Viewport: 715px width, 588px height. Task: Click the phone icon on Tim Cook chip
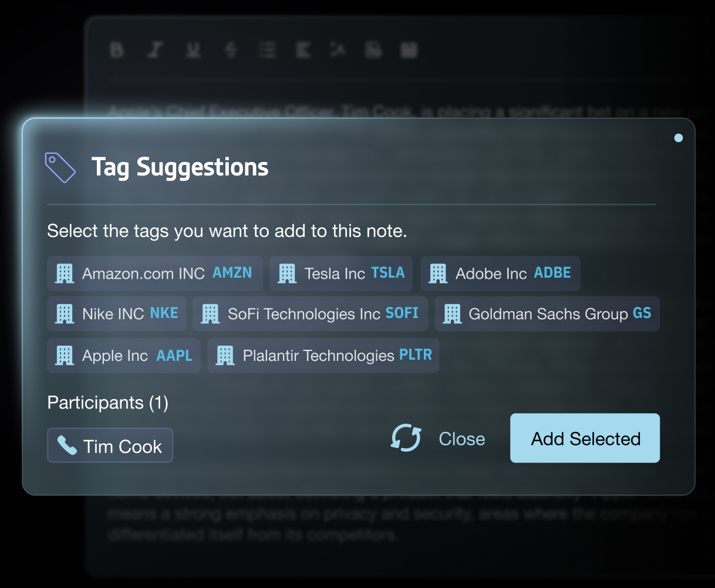(67, 446)
